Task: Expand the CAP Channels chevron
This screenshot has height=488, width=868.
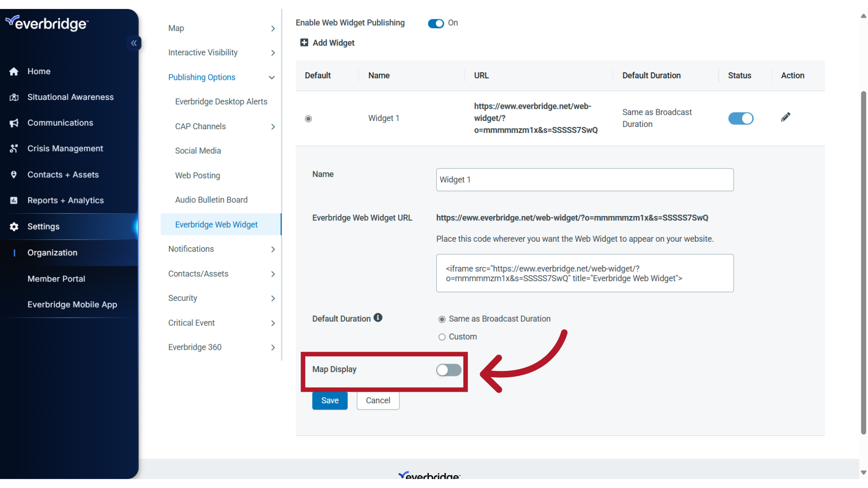Action: [273, 127]
